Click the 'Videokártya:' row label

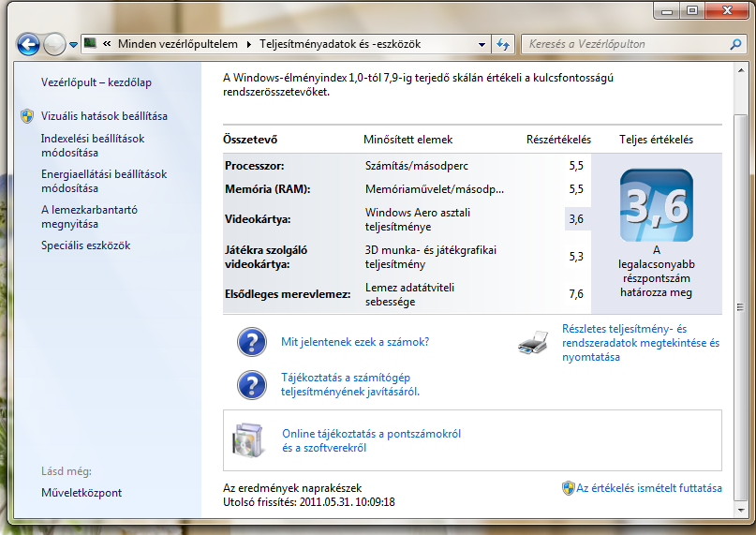(258, 219)
